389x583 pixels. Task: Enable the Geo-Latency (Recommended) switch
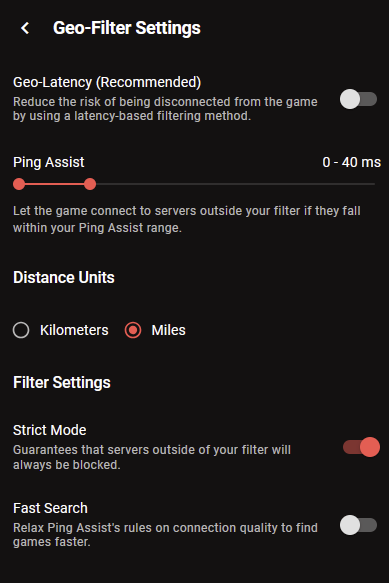click(359, 99)
